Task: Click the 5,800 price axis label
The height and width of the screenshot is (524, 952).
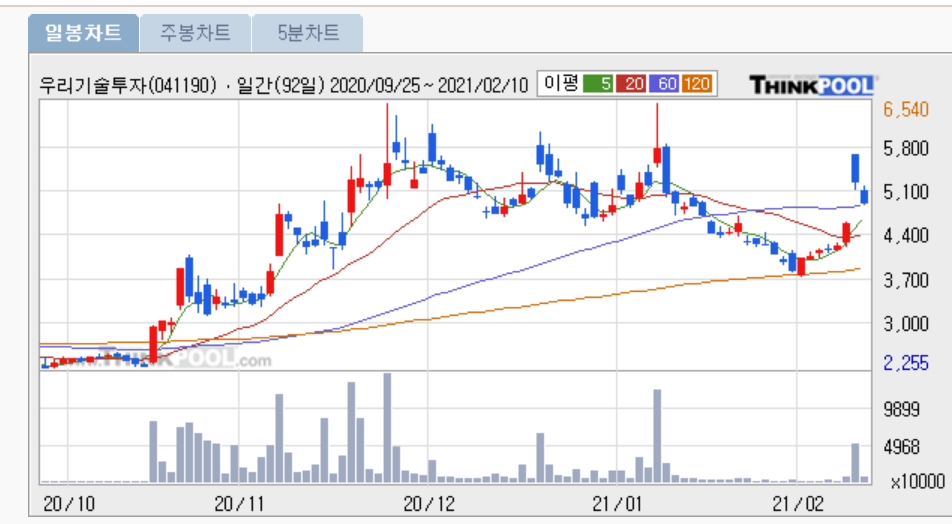Action: (x=906, y=149)
